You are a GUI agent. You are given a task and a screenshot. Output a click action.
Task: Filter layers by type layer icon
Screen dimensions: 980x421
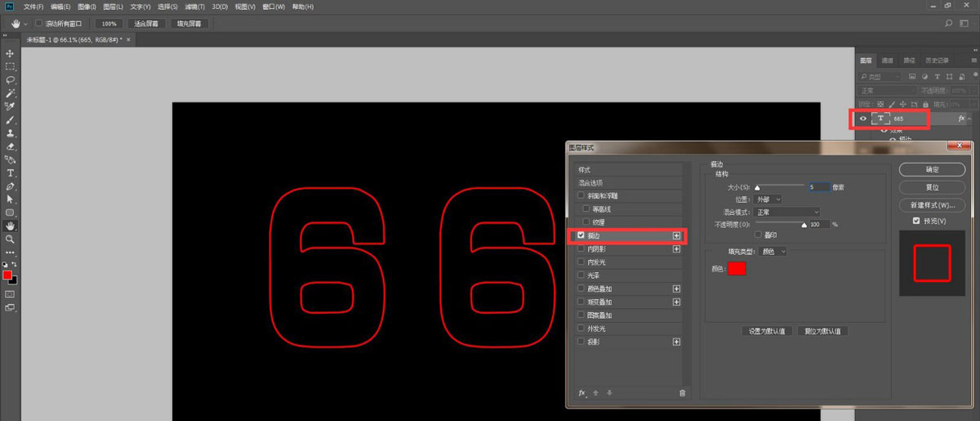click(936, 76)
